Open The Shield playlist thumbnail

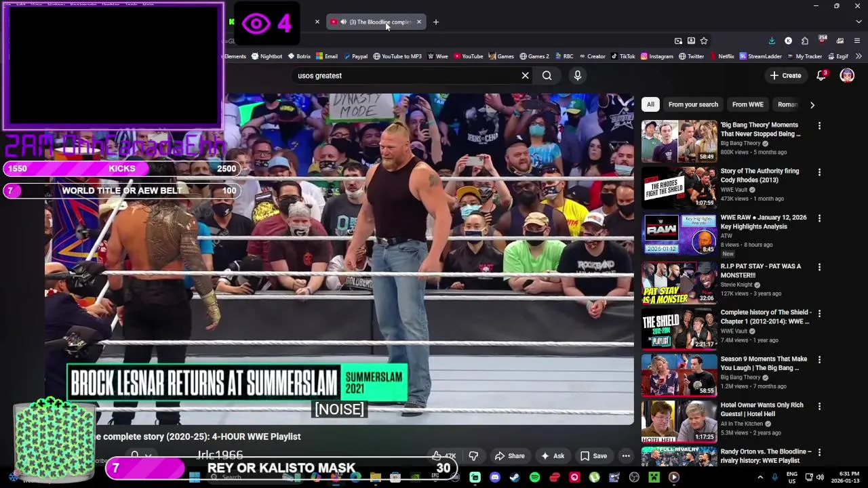(679, 329)
